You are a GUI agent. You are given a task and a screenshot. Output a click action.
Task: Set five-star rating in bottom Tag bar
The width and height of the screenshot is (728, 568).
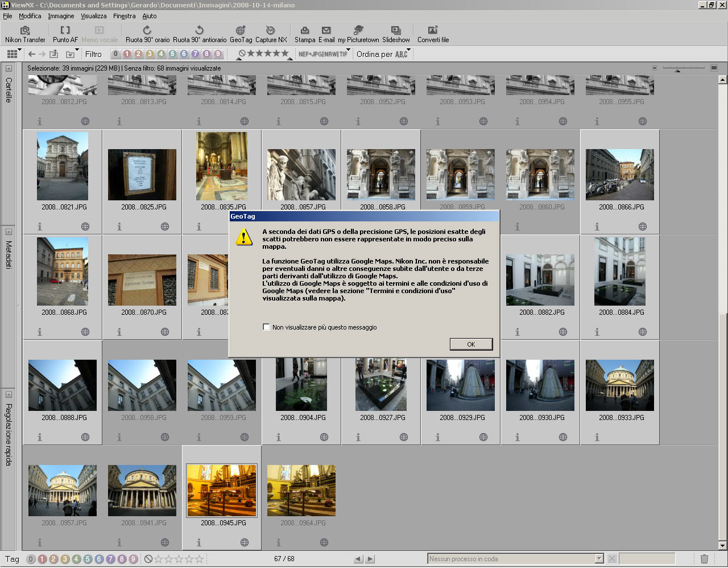[200, 559]
